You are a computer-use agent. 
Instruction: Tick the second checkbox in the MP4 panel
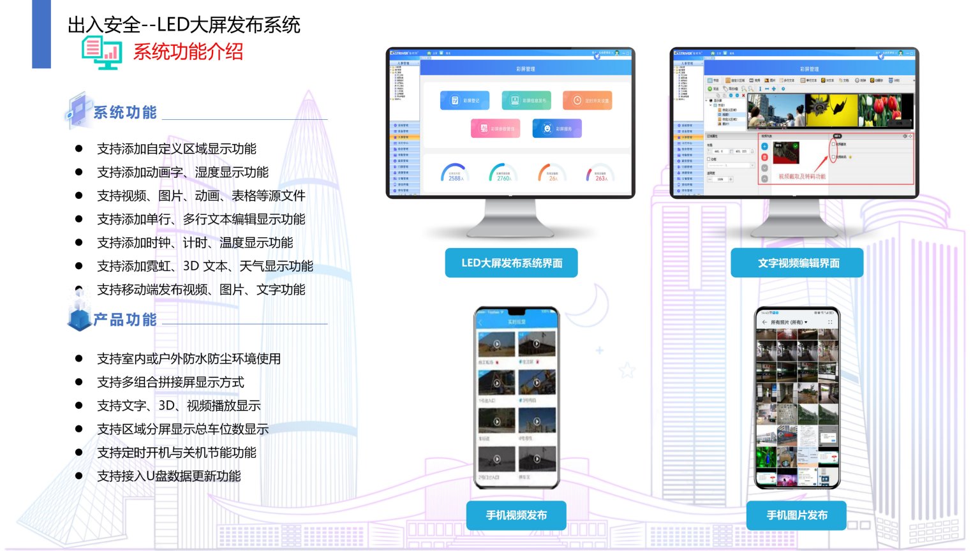tap(833, 157)
